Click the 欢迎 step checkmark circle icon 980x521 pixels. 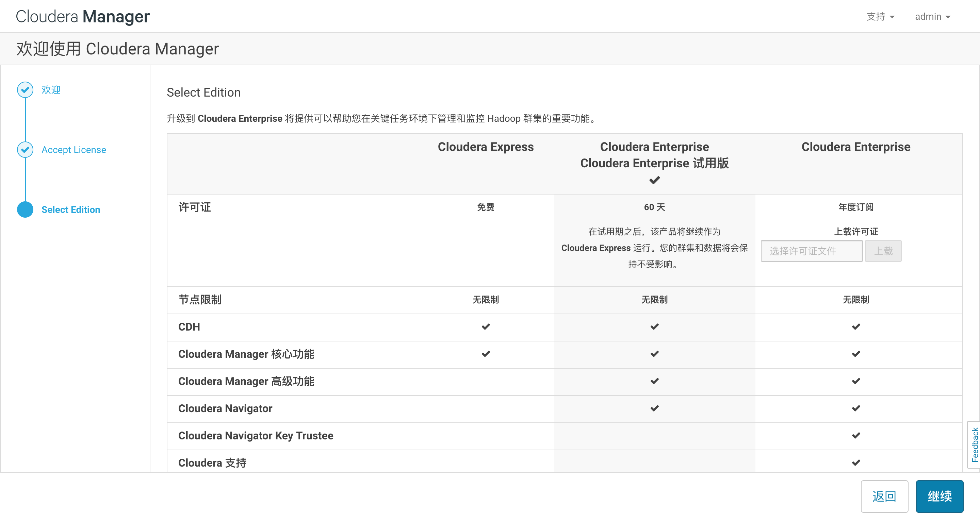[25, 90]
